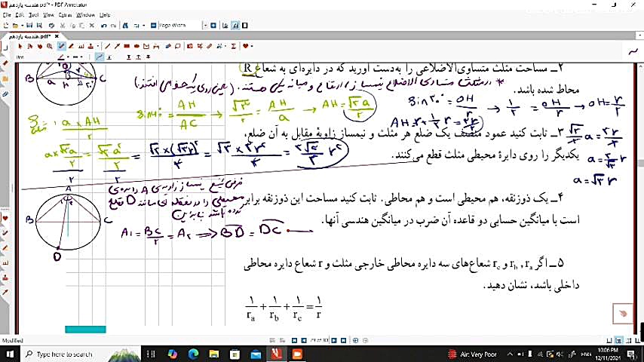Select the Ellipse shape tool

click(x=136, y=46)
